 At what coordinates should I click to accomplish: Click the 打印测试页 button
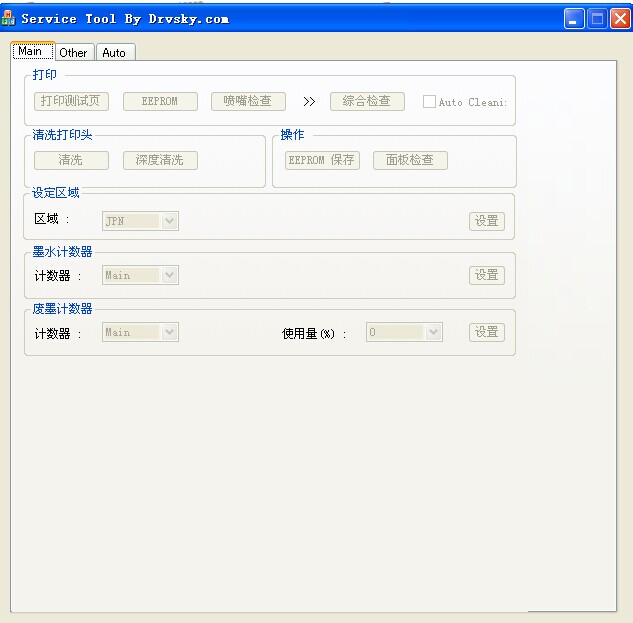(71, 101)
